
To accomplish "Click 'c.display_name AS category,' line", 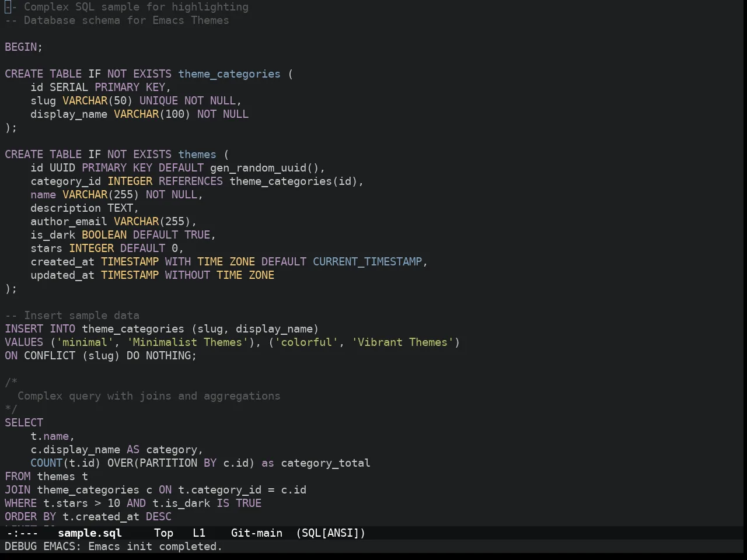I will click(x=117, y=449).
